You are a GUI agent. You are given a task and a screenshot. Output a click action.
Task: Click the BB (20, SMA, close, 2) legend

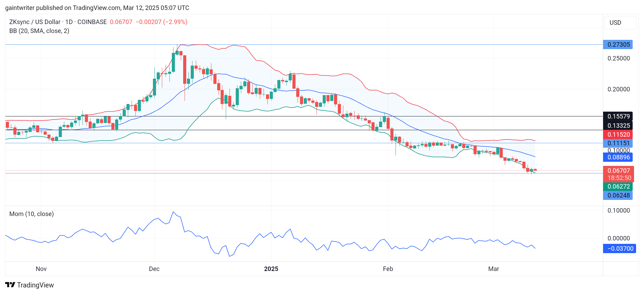(39, 31)
